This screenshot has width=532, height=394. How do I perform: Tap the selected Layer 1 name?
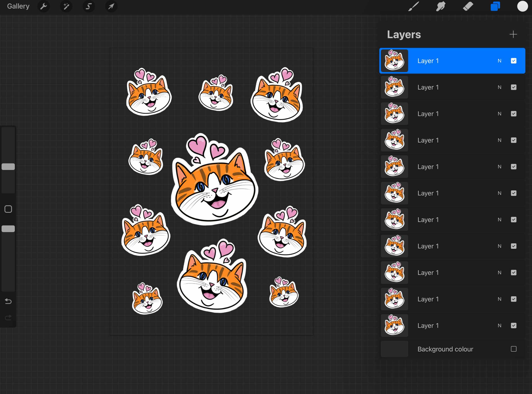(x=428, y=61)
